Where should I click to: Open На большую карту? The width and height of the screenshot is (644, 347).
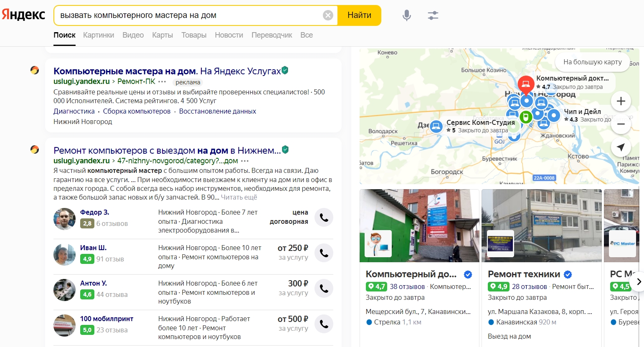[592, 62]
